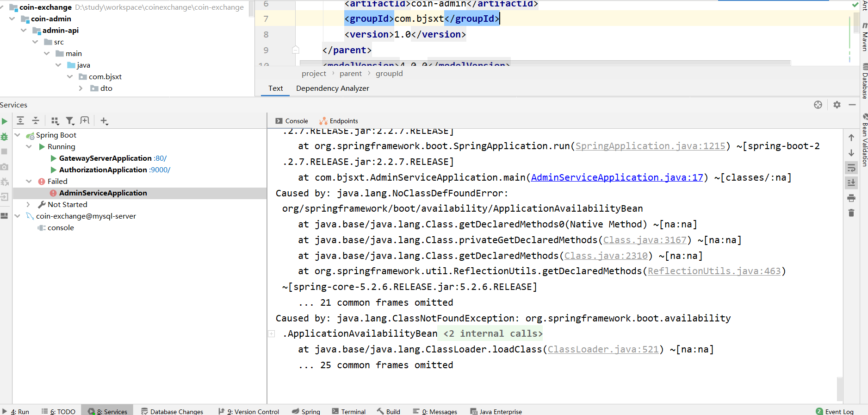Open AdminServiceApplication.java:17 link

[x=617, y=177]
